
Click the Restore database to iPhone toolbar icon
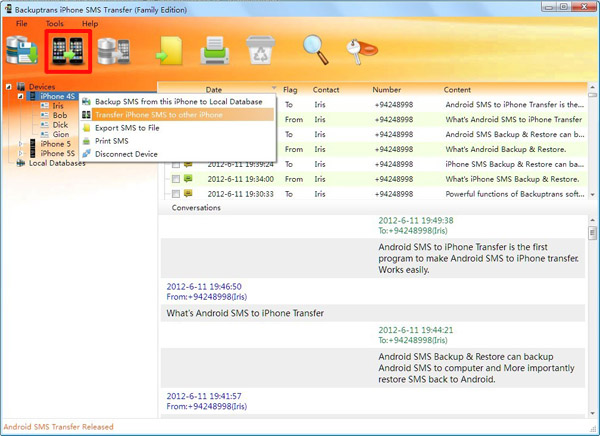[114, 51]
